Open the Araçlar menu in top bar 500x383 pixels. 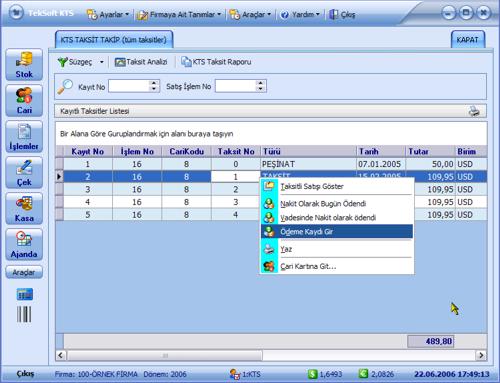point(250,14)
